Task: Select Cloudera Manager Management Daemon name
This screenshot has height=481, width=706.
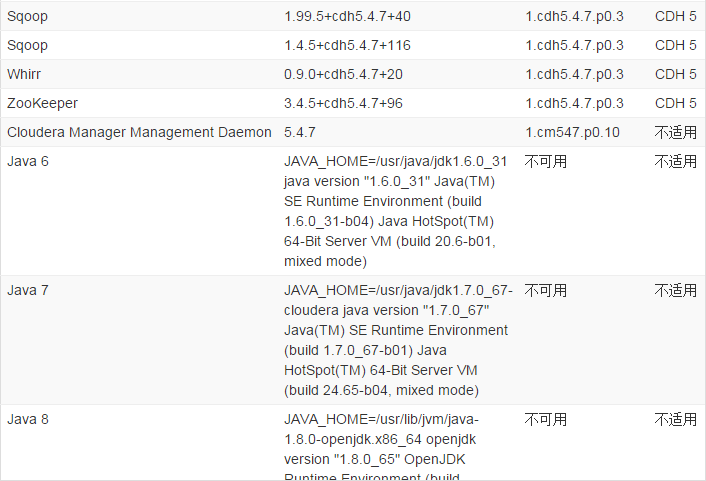Action: pyautogui.click(x=139, y=132)
